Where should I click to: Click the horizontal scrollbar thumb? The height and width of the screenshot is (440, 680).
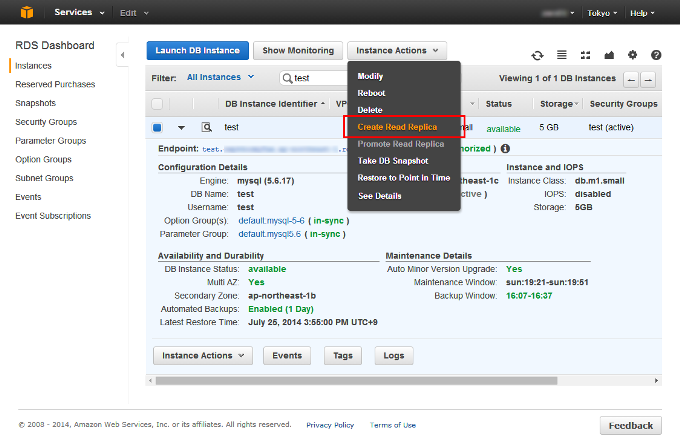point(356,381)
